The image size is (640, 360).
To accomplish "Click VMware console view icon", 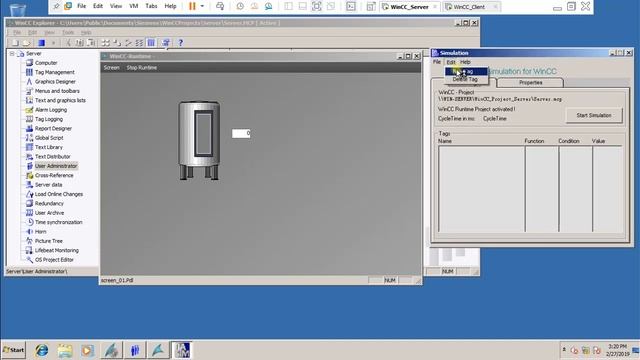I will 351,6.
